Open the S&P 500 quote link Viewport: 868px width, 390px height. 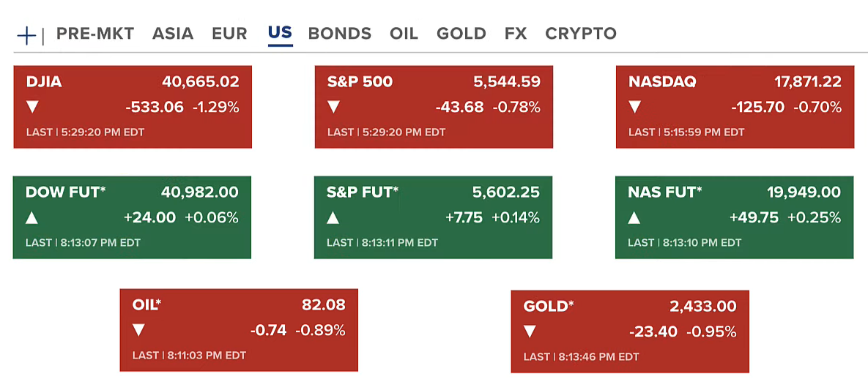point(360,82)
